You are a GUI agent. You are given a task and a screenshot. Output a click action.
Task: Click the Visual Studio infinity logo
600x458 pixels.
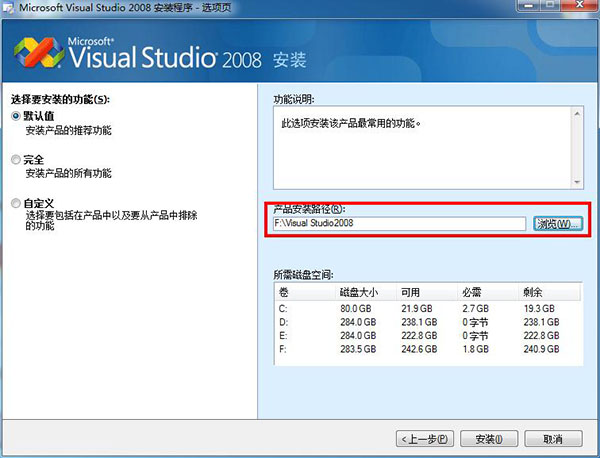[40, 56]
